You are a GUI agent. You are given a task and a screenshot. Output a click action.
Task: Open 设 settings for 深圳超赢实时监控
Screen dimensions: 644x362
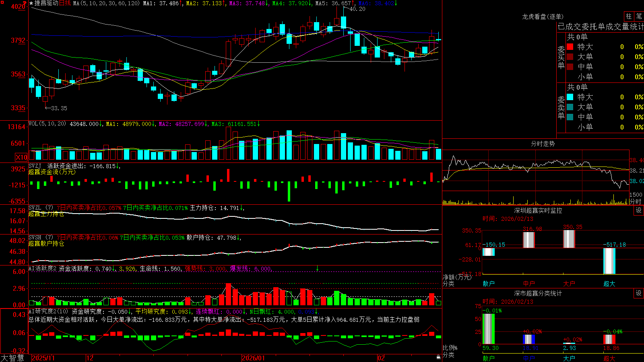(638, 210)
